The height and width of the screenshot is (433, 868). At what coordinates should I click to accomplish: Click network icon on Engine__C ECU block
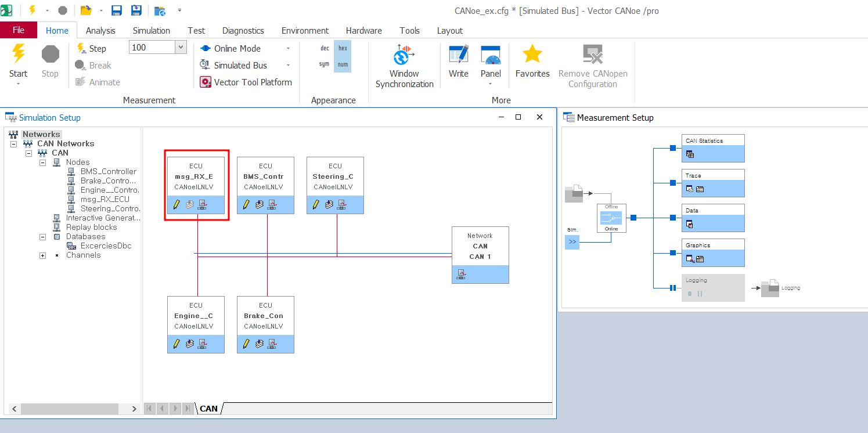tap(203, 344)
